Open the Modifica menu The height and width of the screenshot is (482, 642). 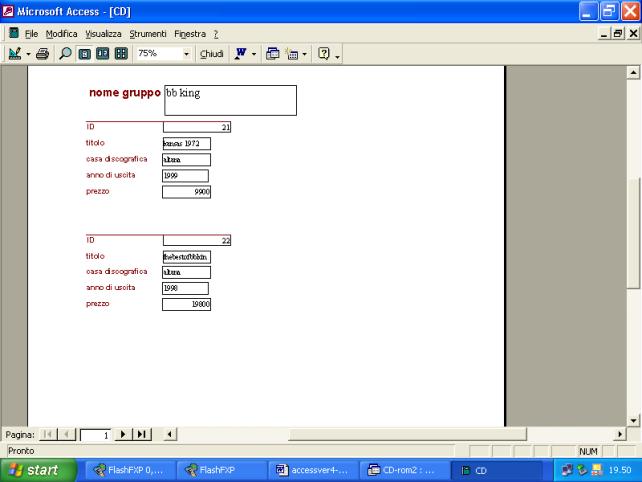click(61, 34)
